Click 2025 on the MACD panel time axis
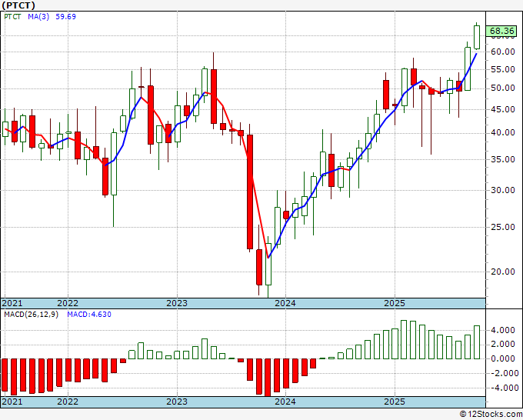523x420 pixels. click(x=395, y=402)
